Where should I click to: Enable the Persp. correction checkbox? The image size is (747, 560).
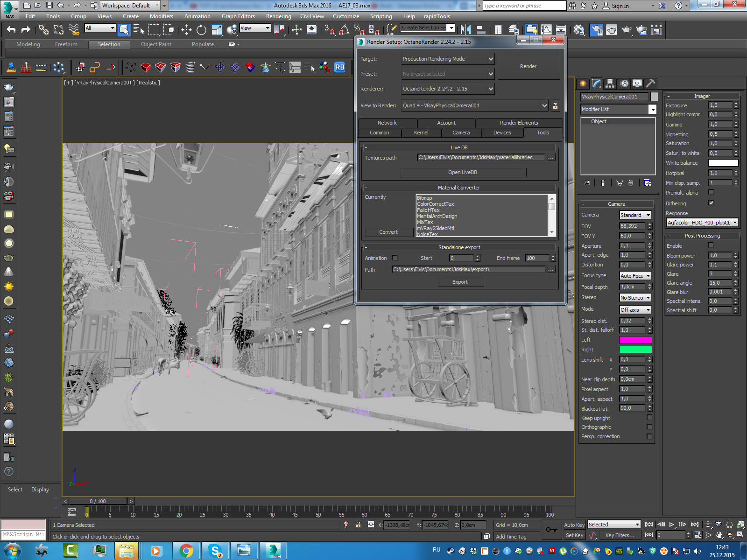(649, 436)
